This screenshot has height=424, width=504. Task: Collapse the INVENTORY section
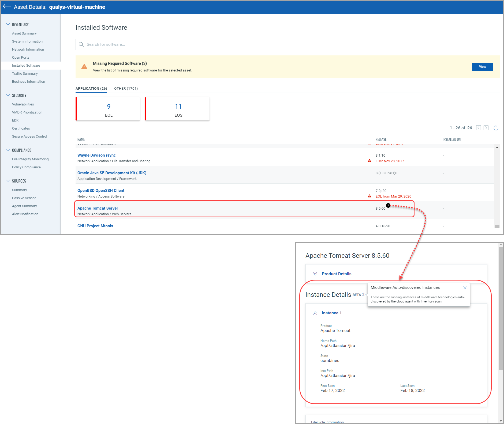pyautogui.click(x=8, y=24)
